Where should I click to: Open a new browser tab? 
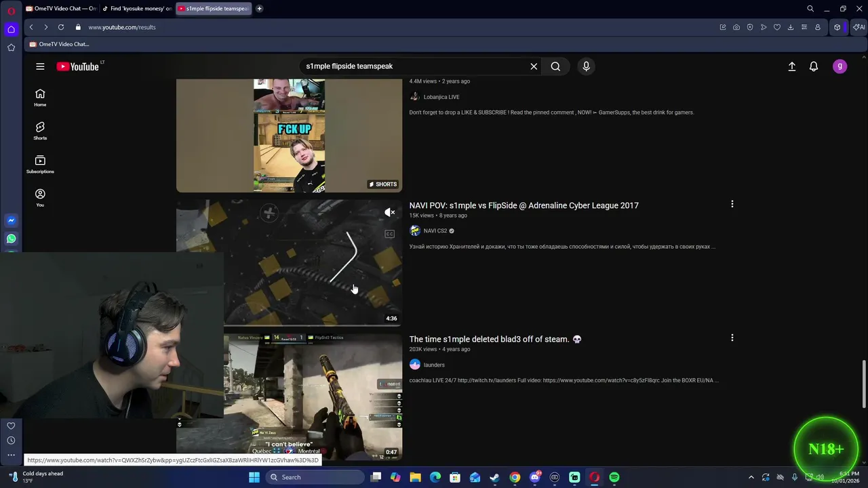point(259,9)
